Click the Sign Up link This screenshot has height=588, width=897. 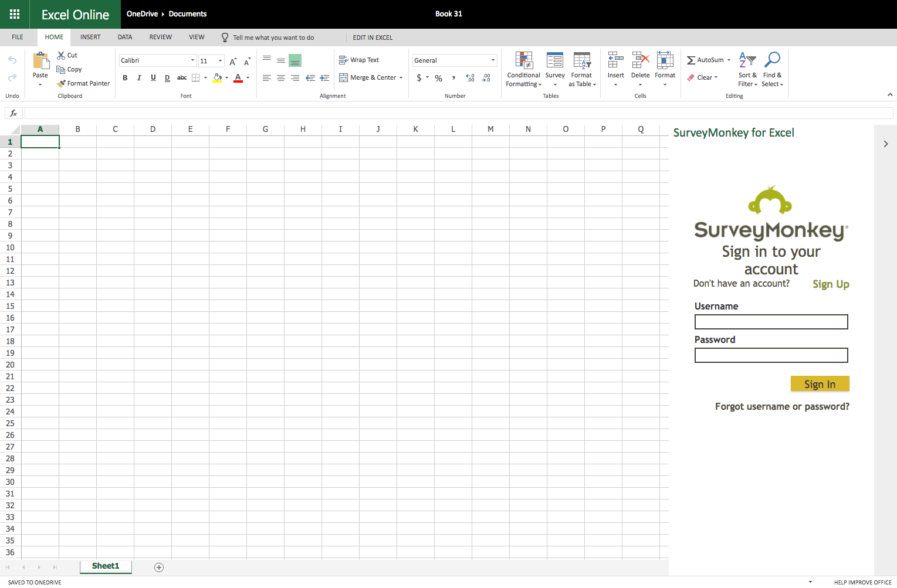tap(831, 284)
